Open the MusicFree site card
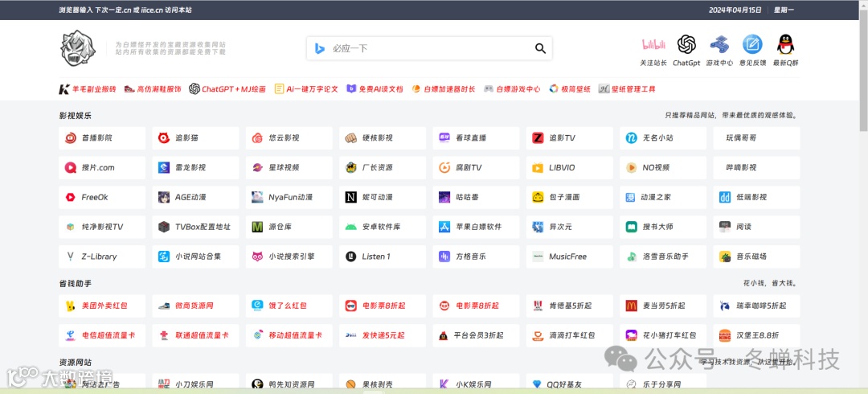Screen dimensions: 868x394 pos(570,257)
